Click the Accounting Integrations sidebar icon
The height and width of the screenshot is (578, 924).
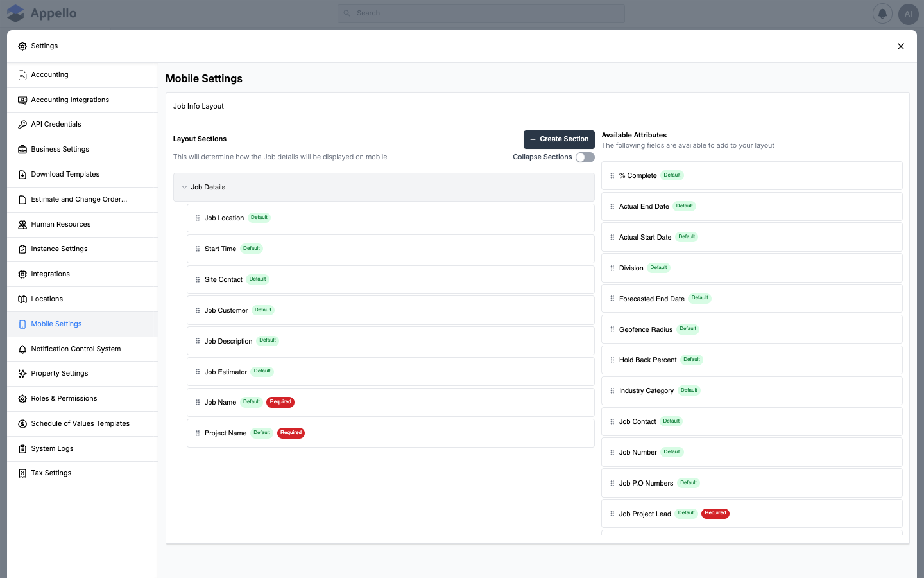22,100
